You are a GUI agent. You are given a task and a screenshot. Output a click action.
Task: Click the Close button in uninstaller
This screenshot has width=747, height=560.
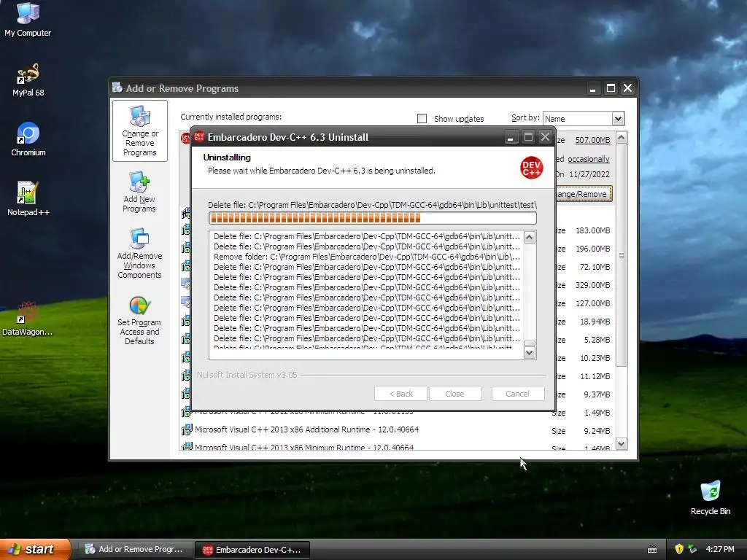pos(454,394)
